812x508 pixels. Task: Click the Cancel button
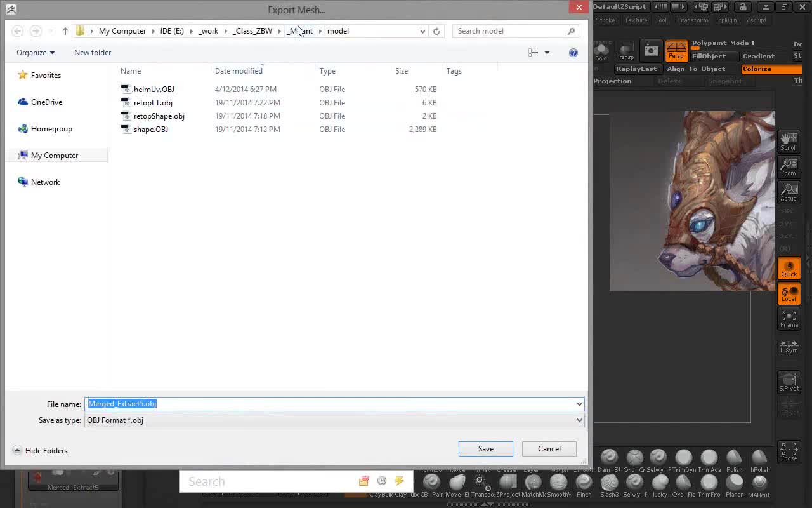click(549, 449)
